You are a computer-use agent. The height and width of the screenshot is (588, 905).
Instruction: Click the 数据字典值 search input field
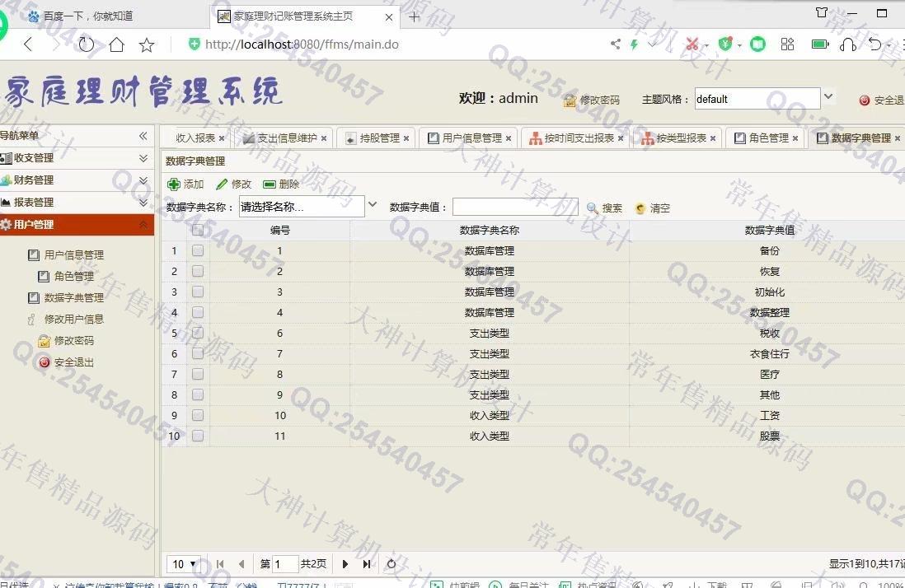(x=515, y=207)
